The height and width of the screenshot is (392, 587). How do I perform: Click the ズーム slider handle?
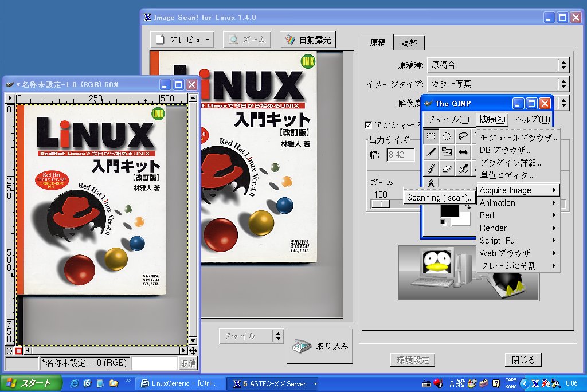tap(381, 204)
